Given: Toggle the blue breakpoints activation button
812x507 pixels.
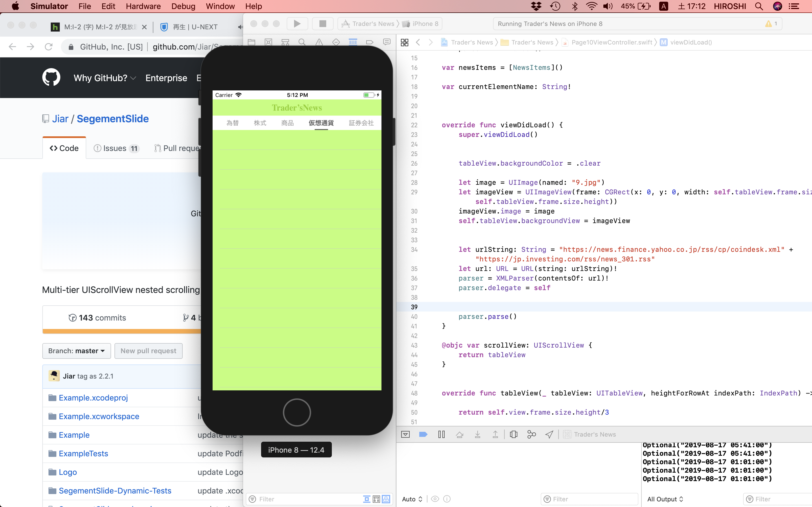Looking at the screenshot, I should (x=423, y=434).
